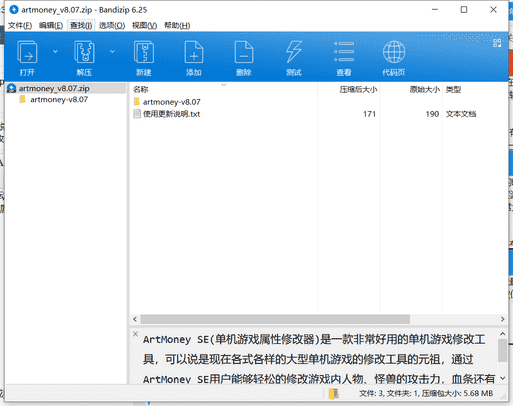The height and width of the screenshot is (406, 513).
Task: Click the zip archive icon in tree root
Action: [12, 88]
